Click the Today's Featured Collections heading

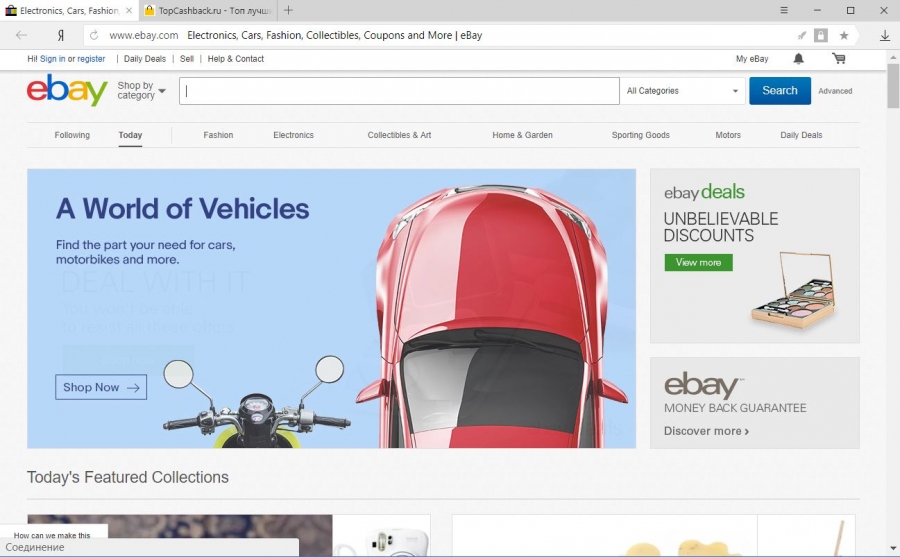(x=127, y=477)
